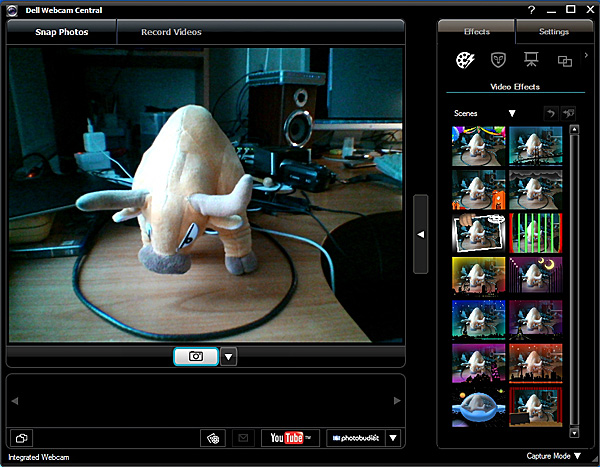Expand the Scenes dropdown

[x=511, y=114]
